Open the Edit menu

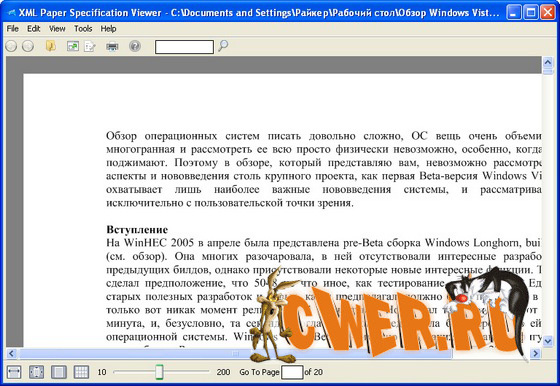tap(34, 29)
